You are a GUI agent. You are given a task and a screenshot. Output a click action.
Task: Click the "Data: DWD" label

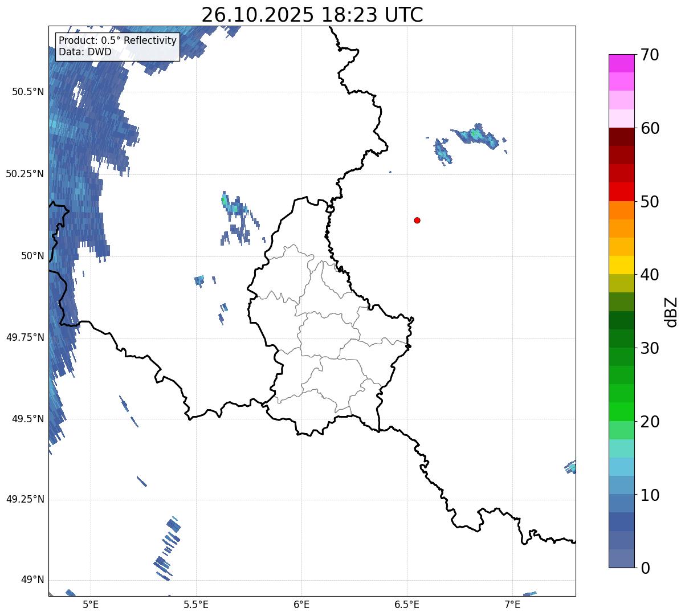pyautogui.click(x=85, y=52)
